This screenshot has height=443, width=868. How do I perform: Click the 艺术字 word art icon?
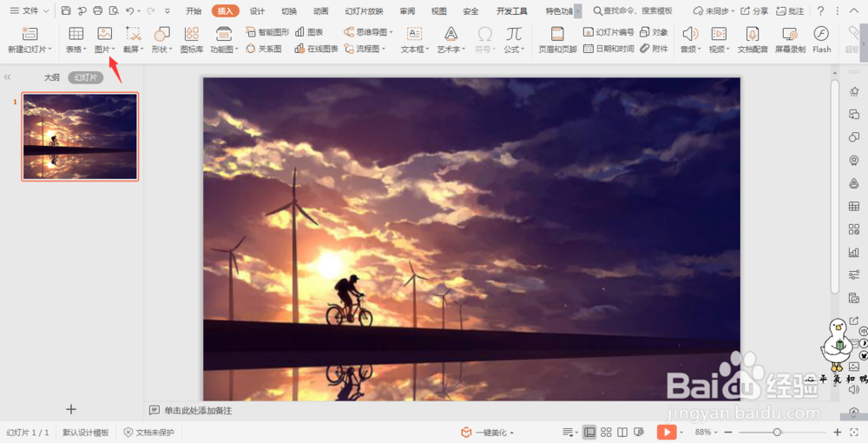[451, 34]
